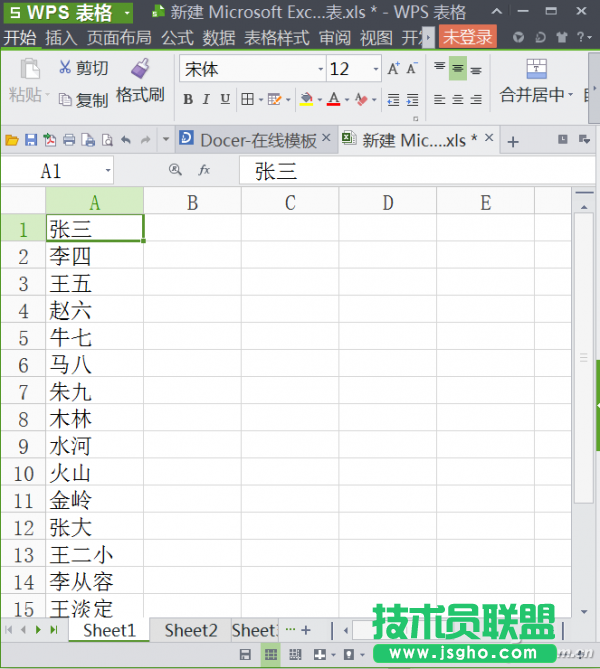Toggle align text right
600x669 pixels.
[x=476, y=99]
